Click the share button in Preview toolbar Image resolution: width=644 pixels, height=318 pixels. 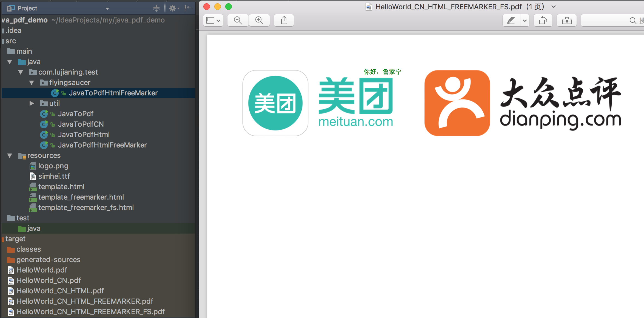(x=284, y=21)
